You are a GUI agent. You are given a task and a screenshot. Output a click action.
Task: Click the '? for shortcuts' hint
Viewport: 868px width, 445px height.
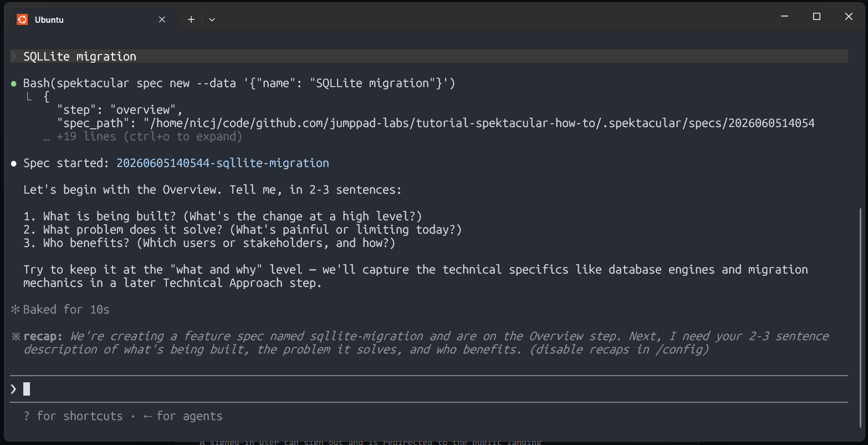(73, 416)
